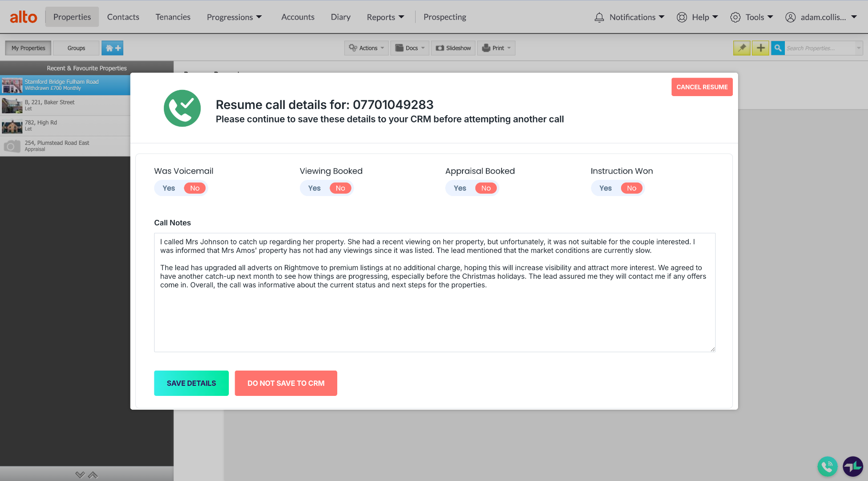
Task: Open 254 Plumstead Road East camera placeholder
Action: pos(12,146)
